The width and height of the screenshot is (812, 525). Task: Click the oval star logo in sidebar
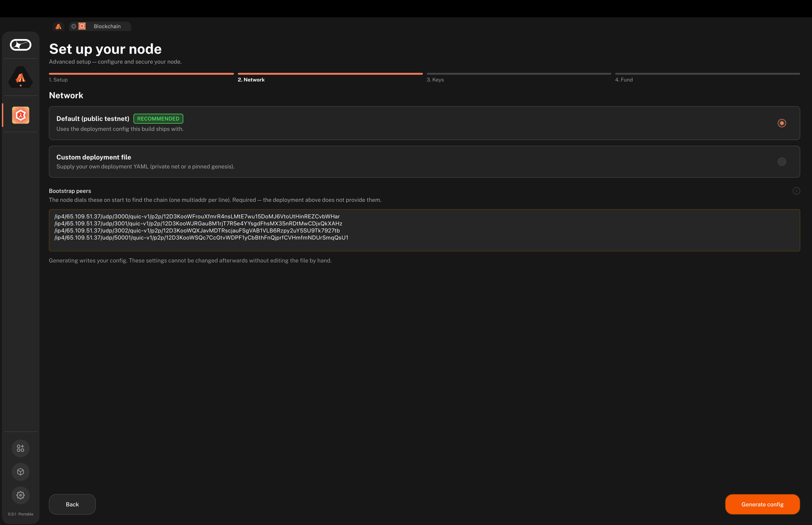click(21, 45)
